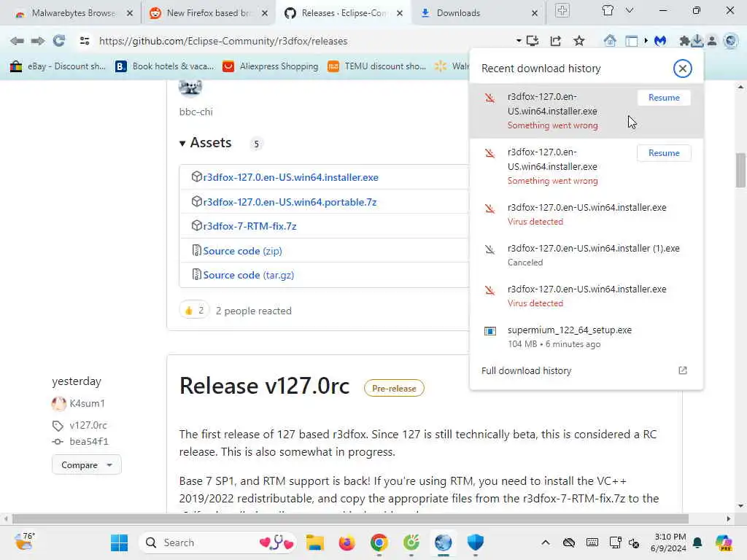Viewport: 747px width, 560px height.
Task: Close the Recent download history popup
Action: [682, 69]
